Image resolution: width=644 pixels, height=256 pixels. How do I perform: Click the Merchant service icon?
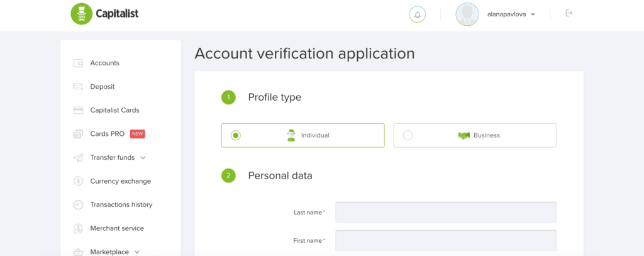[78, 228]
